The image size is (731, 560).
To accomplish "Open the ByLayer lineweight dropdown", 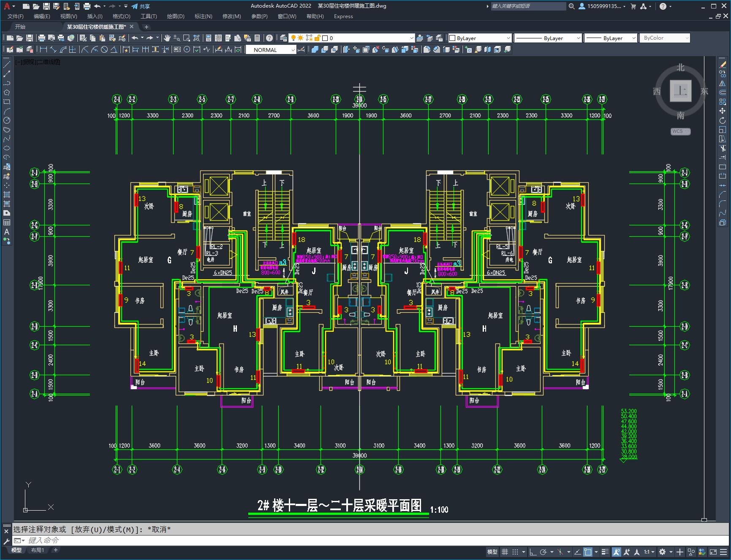I will pyautogui.click(x=611, y=38).
